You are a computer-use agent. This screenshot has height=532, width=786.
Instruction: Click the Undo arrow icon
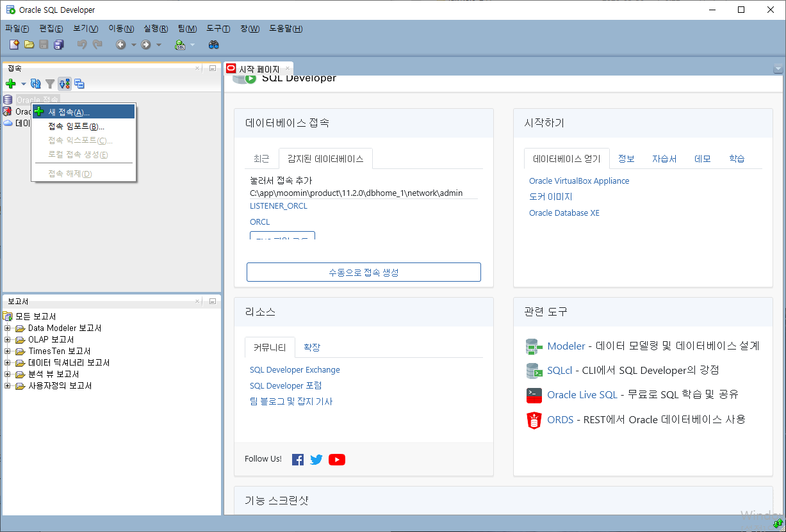click(81, 45)
